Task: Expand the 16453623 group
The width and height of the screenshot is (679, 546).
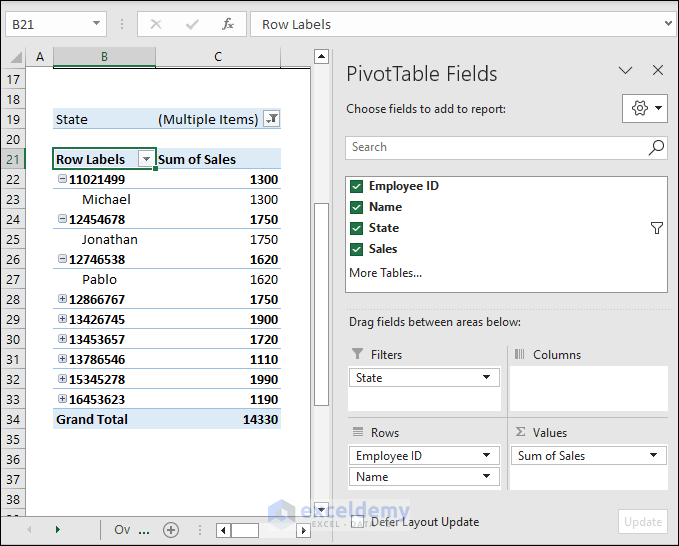Action: 62,398
